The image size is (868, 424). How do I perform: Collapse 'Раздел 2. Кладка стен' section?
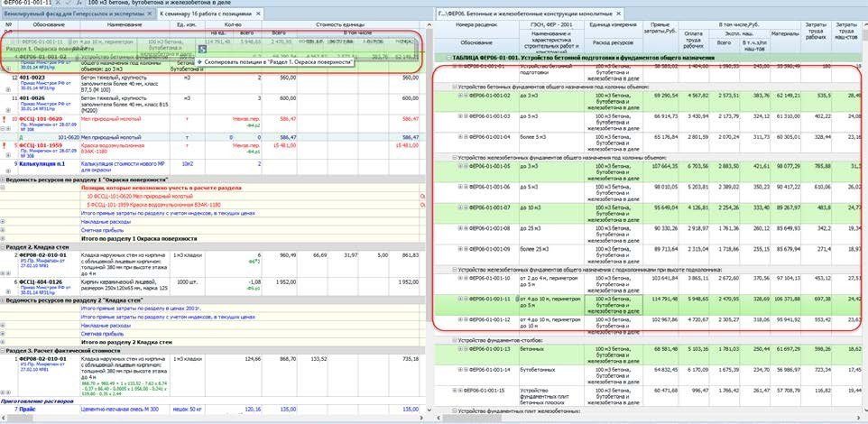[3, 246]
